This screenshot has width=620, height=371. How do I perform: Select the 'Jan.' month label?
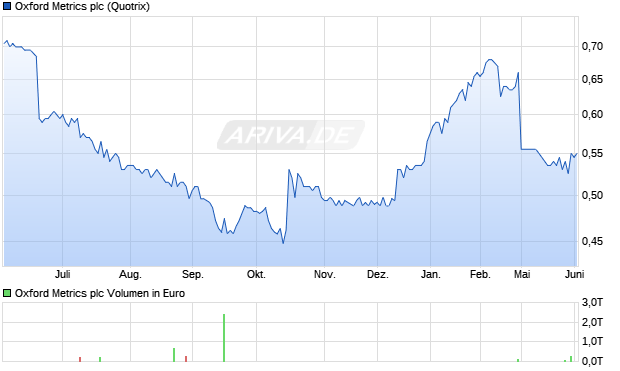pos(431,274)
